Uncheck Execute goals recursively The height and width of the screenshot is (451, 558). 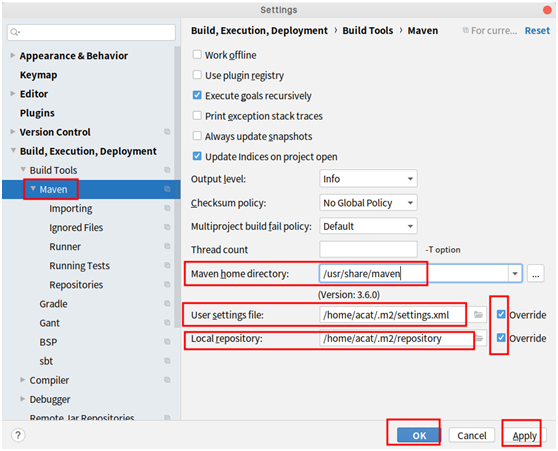pyautogui.click(x=197, y=95)
